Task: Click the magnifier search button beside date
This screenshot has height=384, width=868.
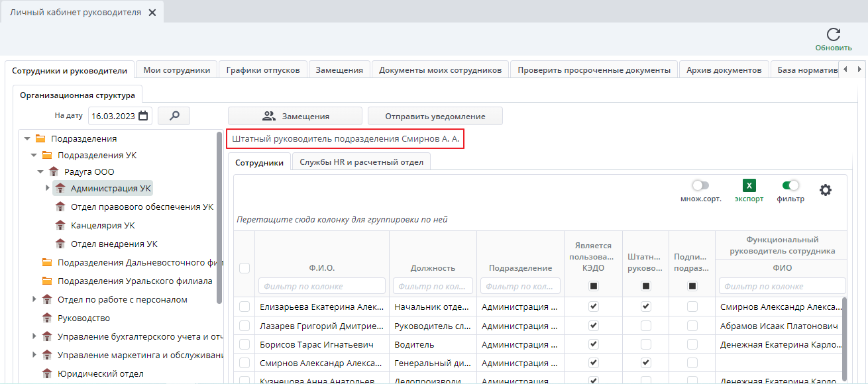Action: tap(174, 116)
